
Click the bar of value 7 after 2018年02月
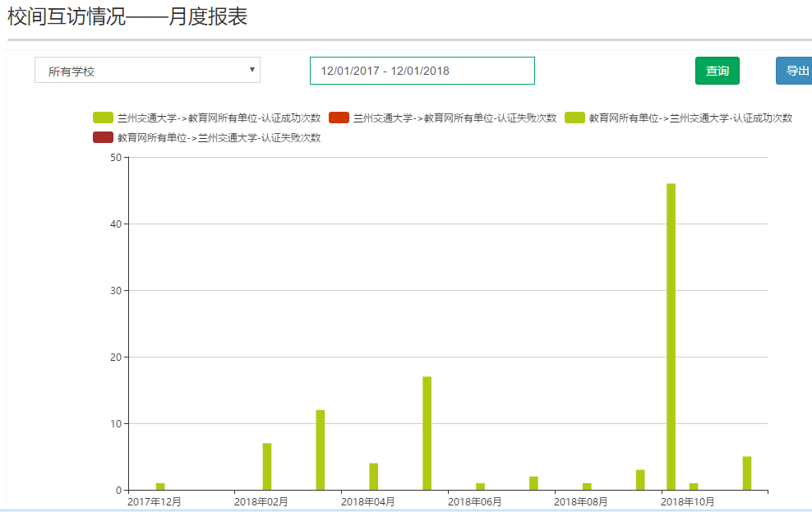point(267,466)
